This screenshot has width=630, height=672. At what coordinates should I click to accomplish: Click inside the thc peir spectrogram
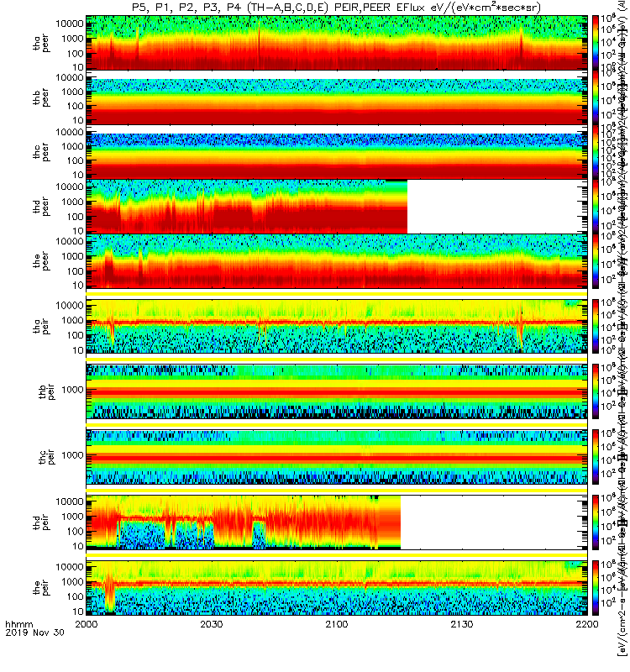(x=337, y=457)
